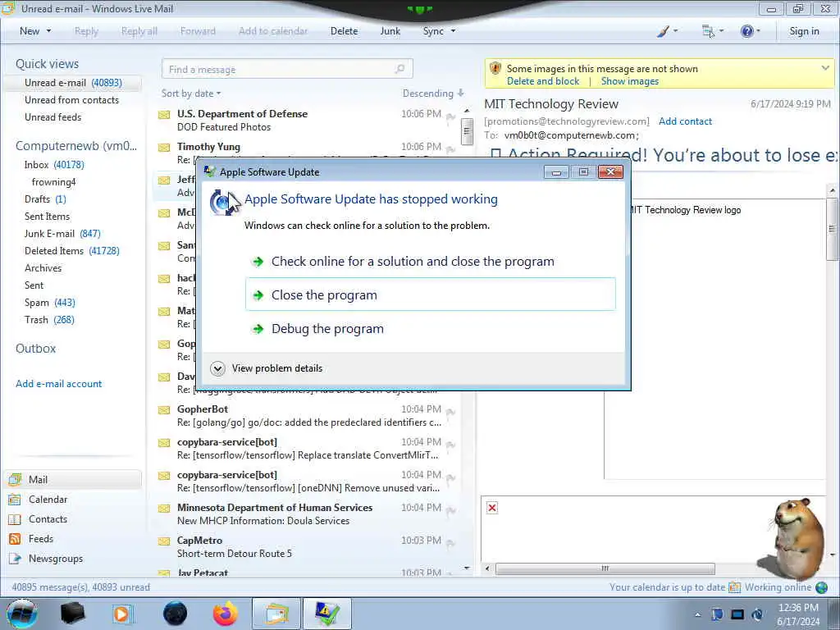Flag the Timothy Yung message
Image resolution: width=840 pixels, height=630 pixels.
click(450, 149)
